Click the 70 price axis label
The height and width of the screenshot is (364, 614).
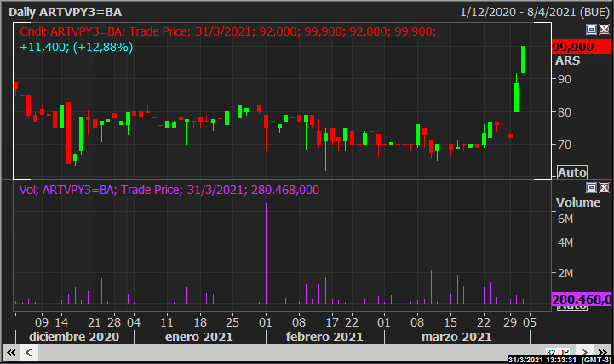pyautogui.click(x=565, y=145)
